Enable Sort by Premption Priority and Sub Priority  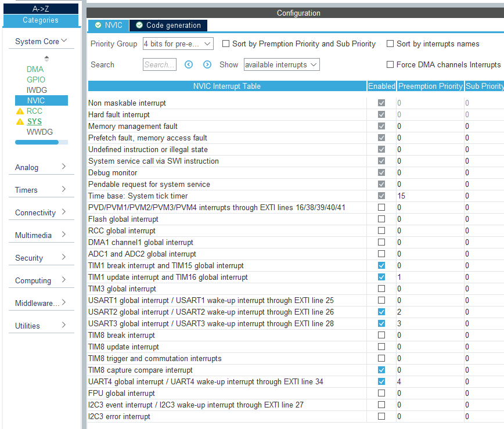click(x=226, y=44)
